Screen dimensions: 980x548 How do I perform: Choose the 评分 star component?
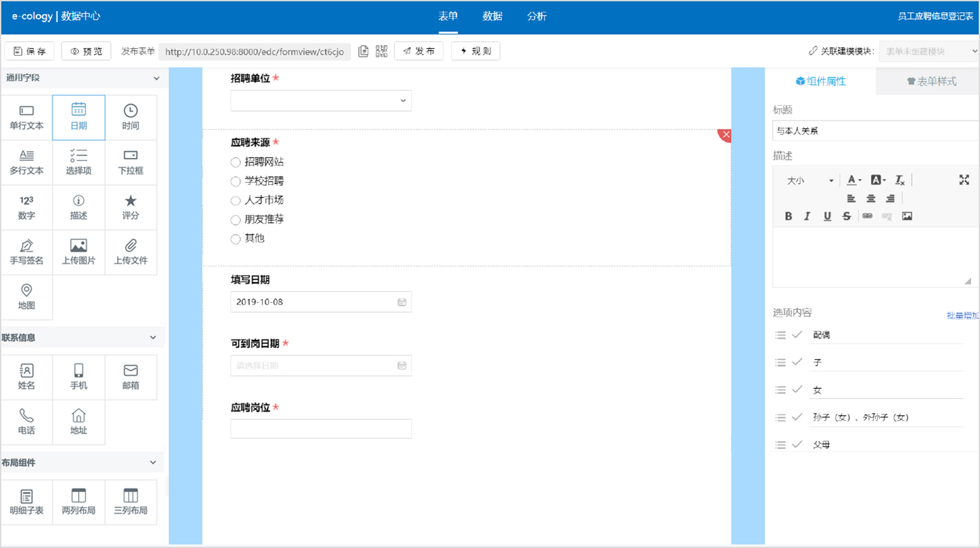[x=131, y=207]
